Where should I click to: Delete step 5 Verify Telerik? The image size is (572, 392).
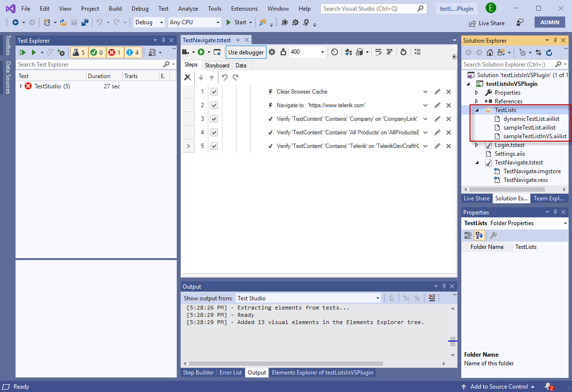point(449,146)
